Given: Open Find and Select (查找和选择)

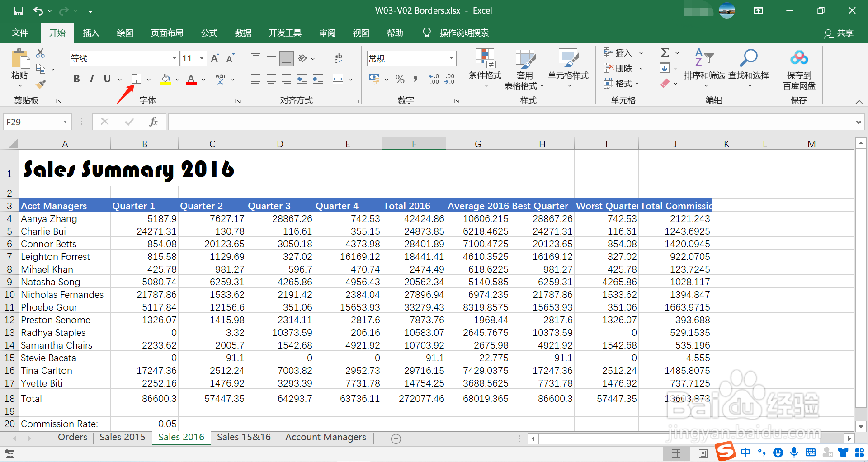Looking at the screenshot, I should click(749, 68).
